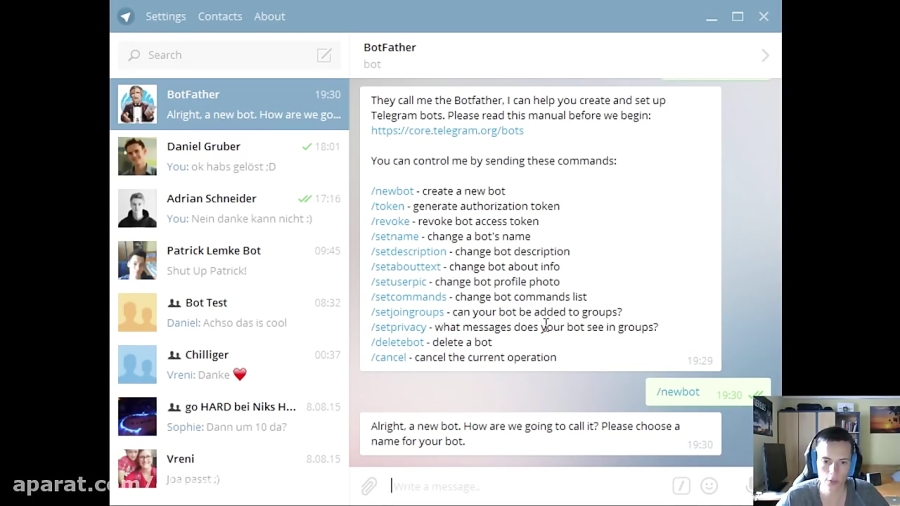Click the Search chats field
The image size is (900, 506).
point(230,55)
